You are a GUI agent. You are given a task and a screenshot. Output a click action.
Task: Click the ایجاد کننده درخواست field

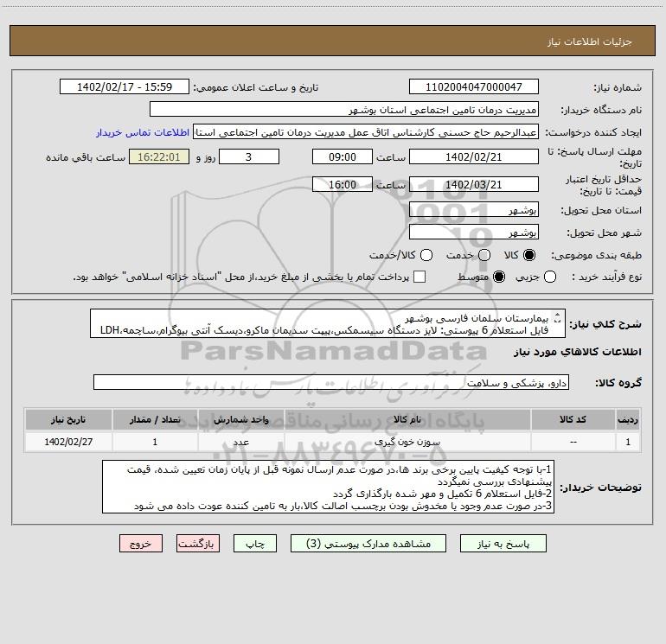point(366,132)
